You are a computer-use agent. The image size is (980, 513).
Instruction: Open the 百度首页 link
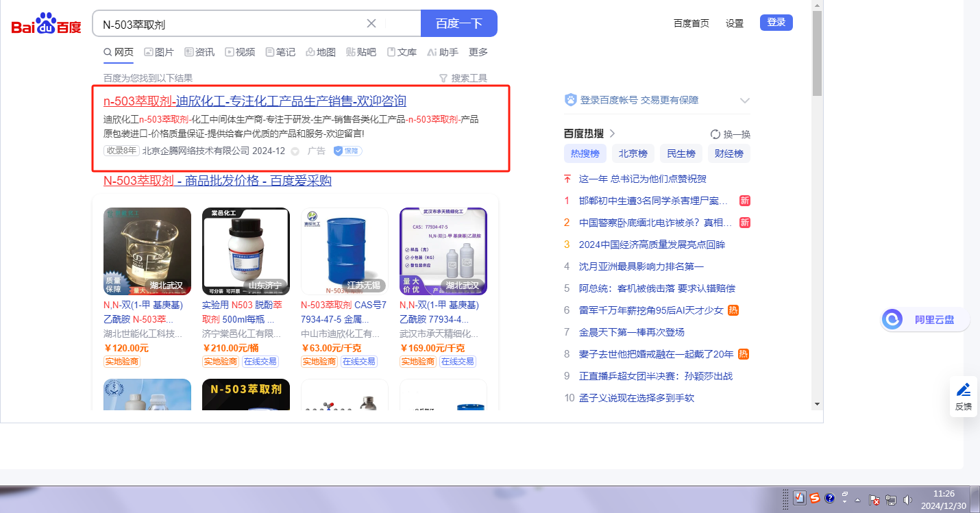click(x=691, y=23)
